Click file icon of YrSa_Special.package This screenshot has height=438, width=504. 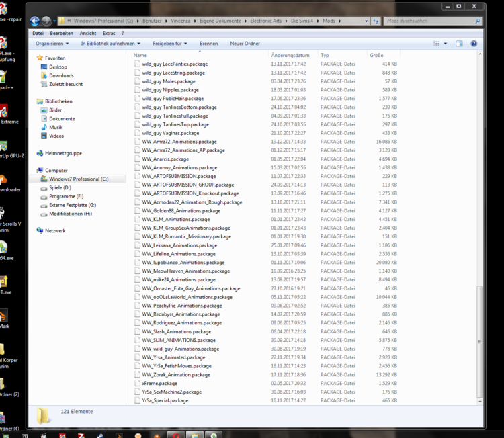coord(137,400)
